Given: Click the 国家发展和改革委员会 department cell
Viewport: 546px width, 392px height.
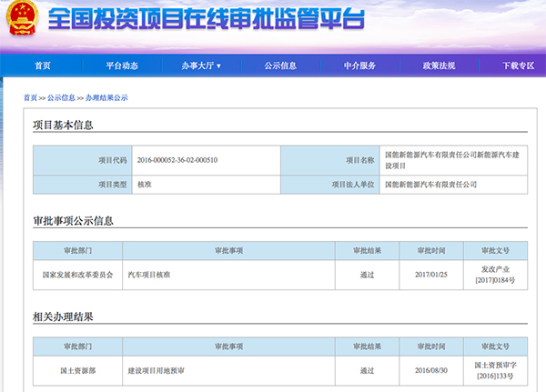Looking at the screenshot, I should 77,274.
